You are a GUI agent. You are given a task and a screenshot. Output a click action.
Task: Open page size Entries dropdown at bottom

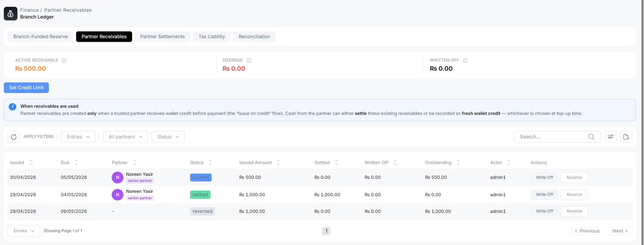(24, 231)
